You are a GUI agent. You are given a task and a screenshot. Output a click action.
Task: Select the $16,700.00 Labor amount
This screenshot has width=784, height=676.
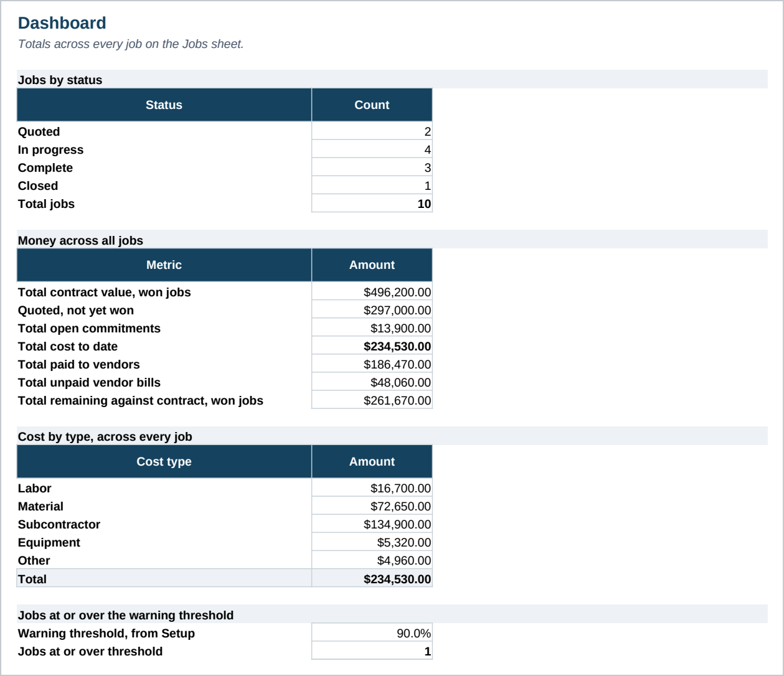[x=372, y=488]
